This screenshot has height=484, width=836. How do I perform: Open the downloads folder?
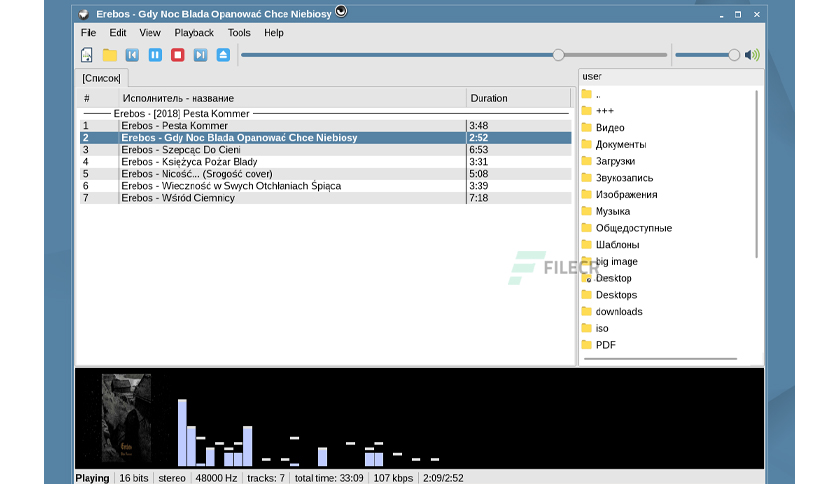612,312
